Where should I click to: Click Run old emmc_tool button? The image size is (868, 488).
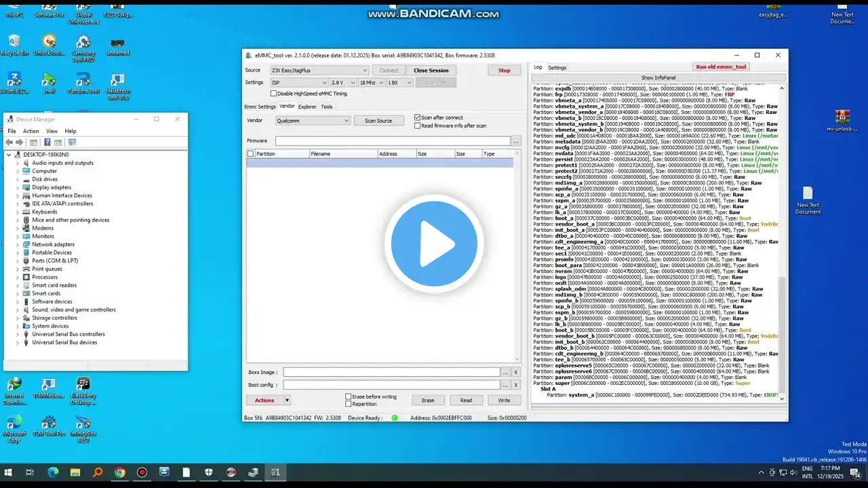tap(721, 67)
